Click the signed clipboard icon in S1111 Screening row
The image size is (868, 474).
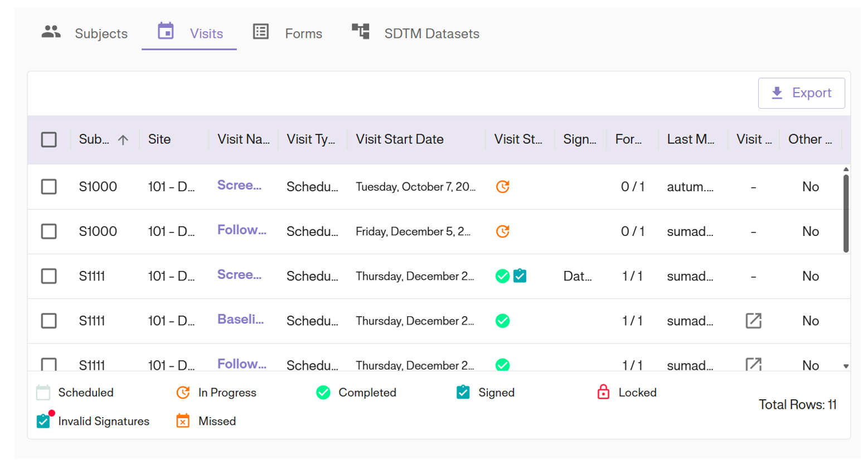(x=520, y=276)
